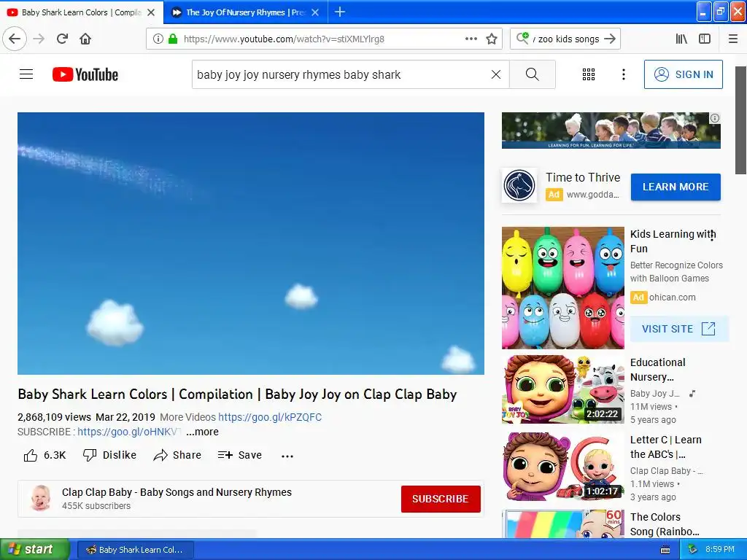This screenshot has width=747, height=560.
Task: Click the YouTube search magnifier button
Action: [532, 74]
